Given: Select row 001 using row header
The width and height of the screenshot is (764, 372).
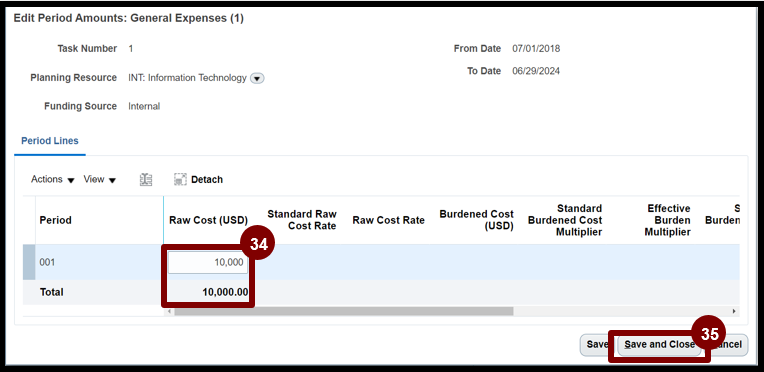Looking at the screenshot, I should pyautogui.click(x=29, y=262).
